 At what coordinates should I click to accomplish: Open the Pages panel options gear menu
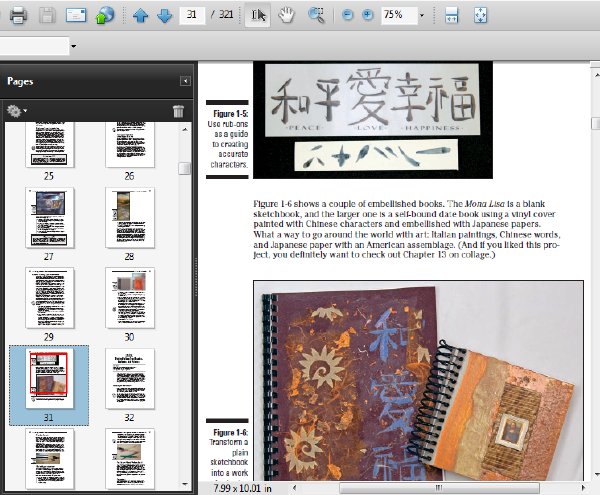click(x=16, y=111)
